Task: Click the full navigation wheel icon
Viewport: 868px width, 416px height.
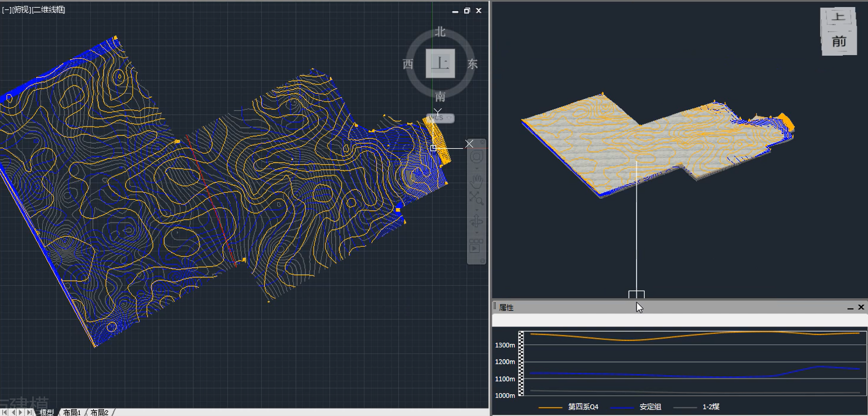Action: [476, 157]
